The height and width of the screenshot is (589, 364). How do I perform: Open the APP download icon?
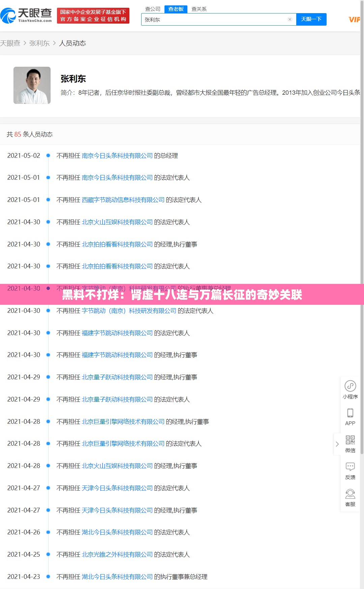point(350,417)
